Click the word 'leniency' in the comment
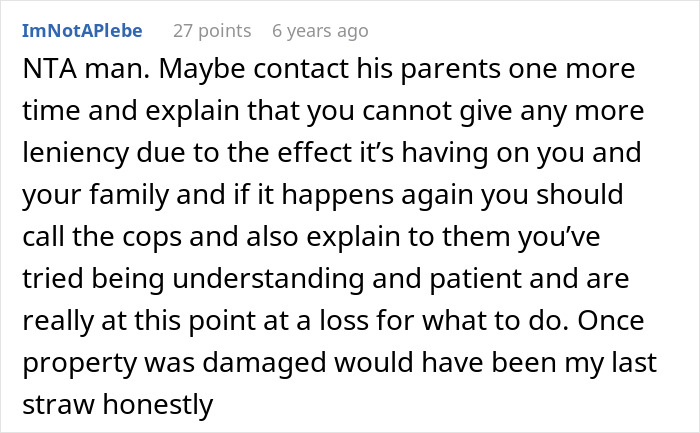 tap(70, 156)
